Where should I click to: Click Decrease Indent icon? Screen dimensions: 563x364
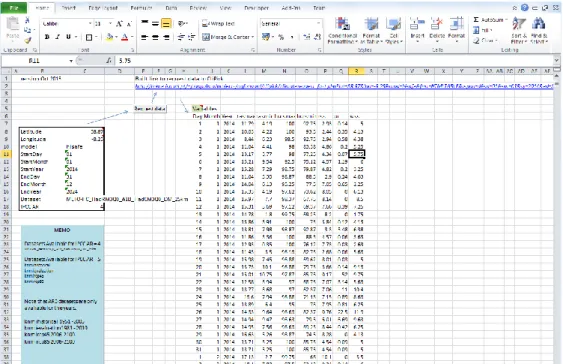181,37
